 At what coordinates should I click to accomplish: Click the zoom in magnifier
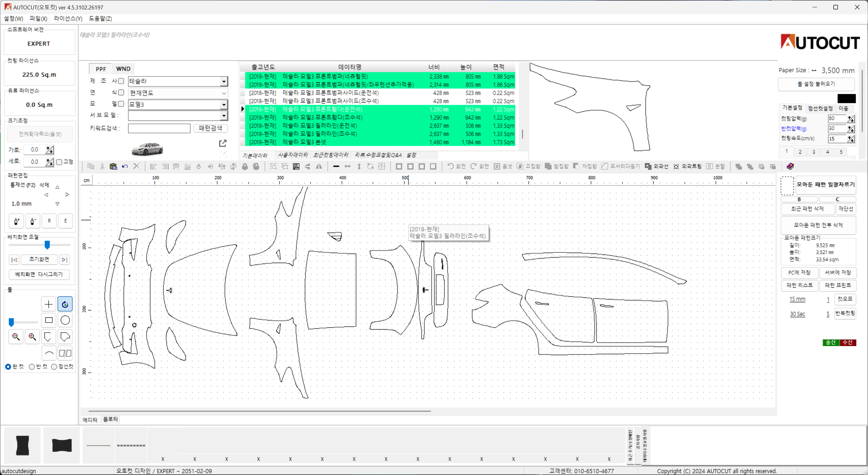(x=32, y=337)
